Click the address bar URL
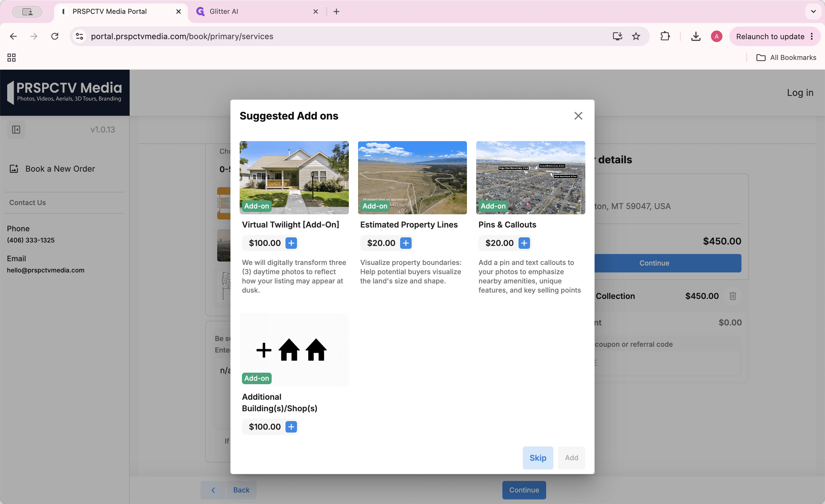The height and width of the screenshot is (504, 825). point(182,36)
